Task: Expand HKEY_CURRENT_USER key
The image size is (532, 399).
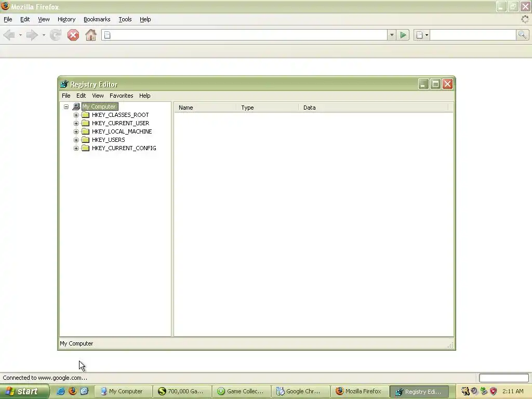Action: pos(76,123)
